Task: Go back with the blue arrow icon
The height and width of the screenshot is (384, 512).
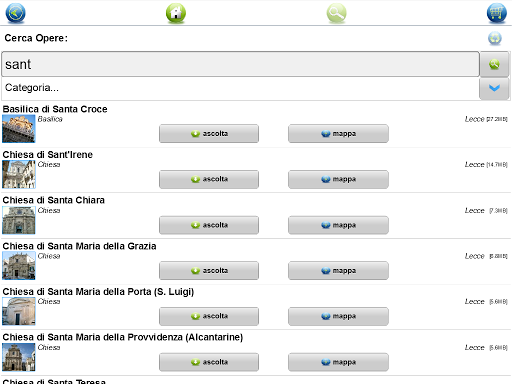Action: coord(15,13)
